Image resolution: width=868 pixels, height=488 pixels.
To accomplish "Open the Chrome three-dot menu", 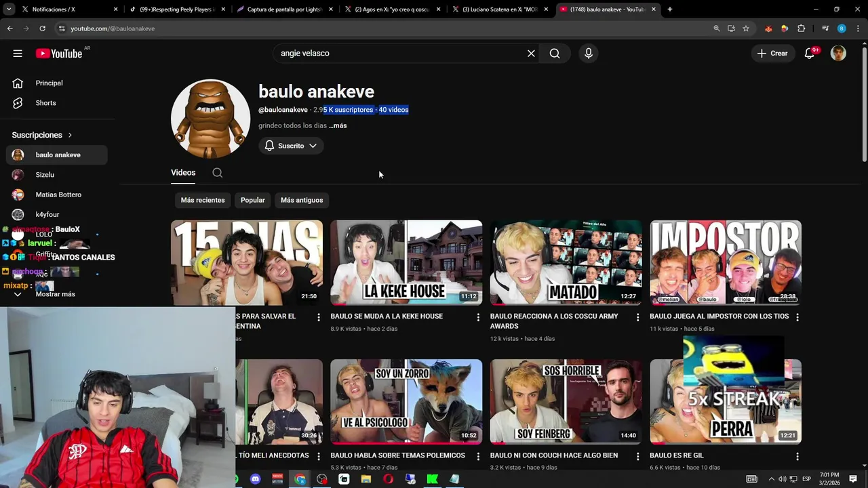I will click(858, 28).
